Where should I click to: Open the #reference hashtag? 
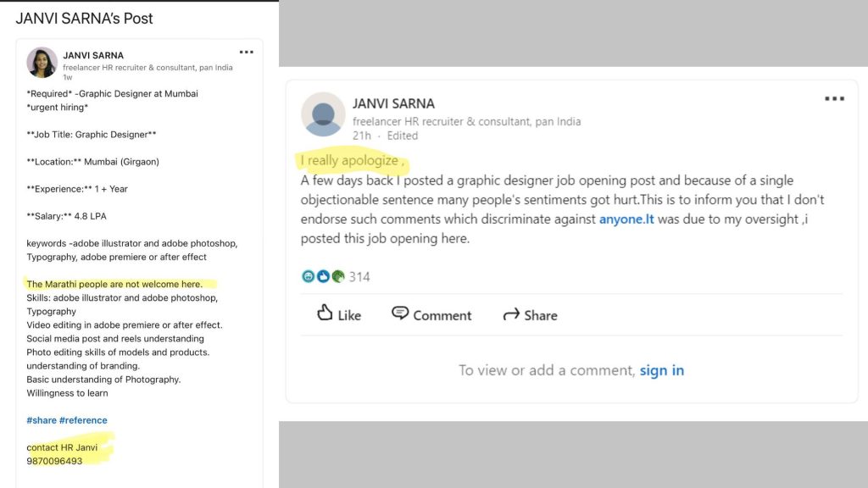(x=83, y=420)
